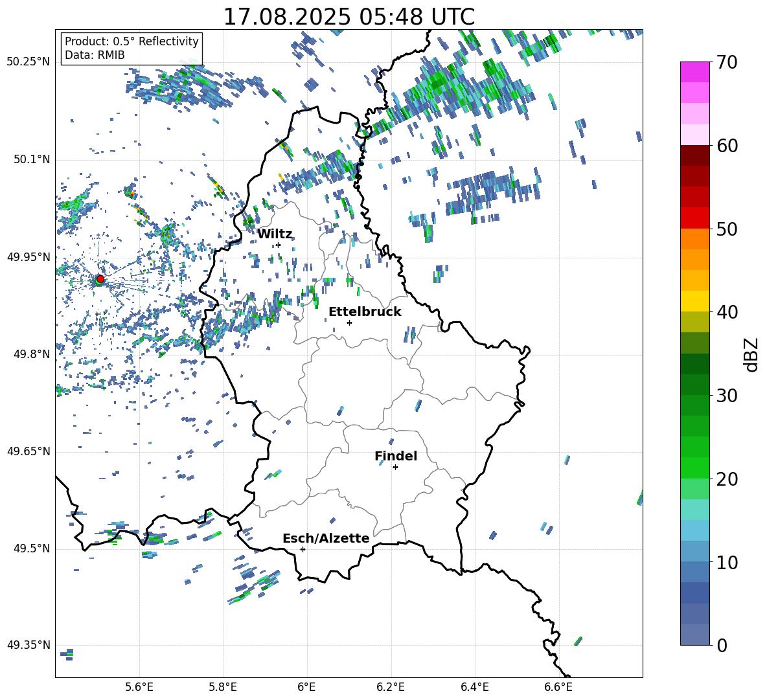Click the yellow colorbar band near 40
Image resolution: width=767 pixels, height=700 pixels.
[x=694, y=301]
